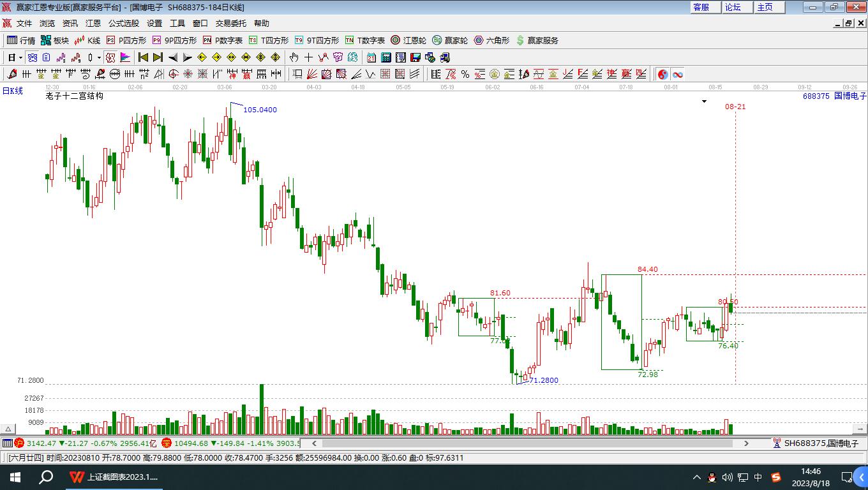Jump to last bar with skip-forward icon
868x490 pixels.
(x=158, y=57)
